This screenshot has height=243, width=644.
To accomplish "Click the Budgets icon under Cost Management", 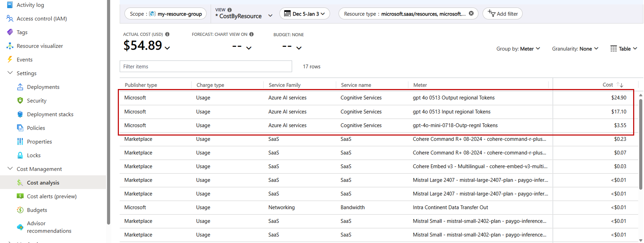I will point(20,210).
